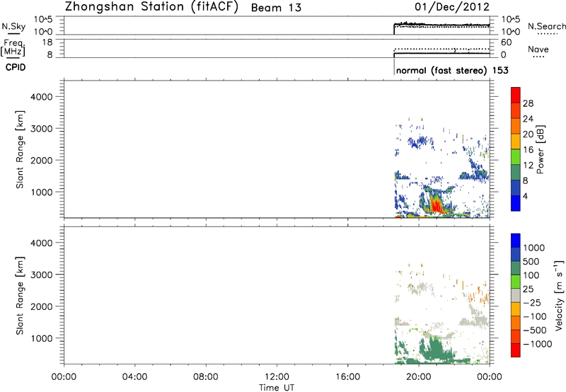This screenshot has width=566, height=392.
Task: Select the "12:00" time tick label
Action: (277, 377)
